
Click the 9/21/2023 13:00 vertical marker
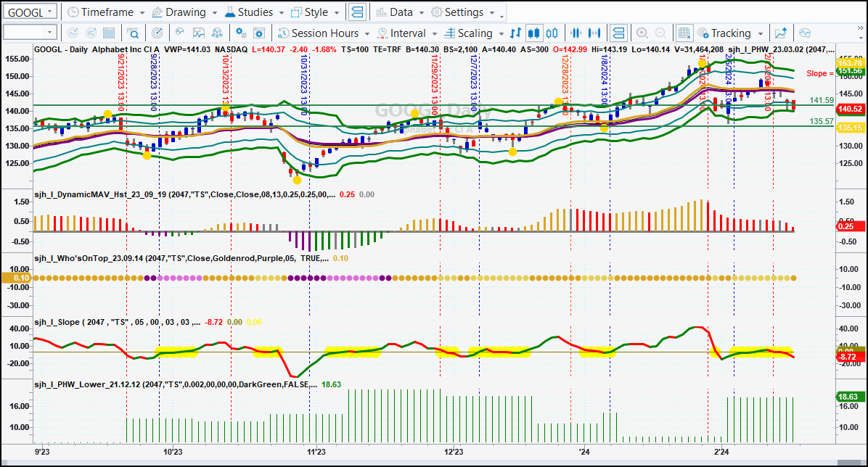[121, 82]
